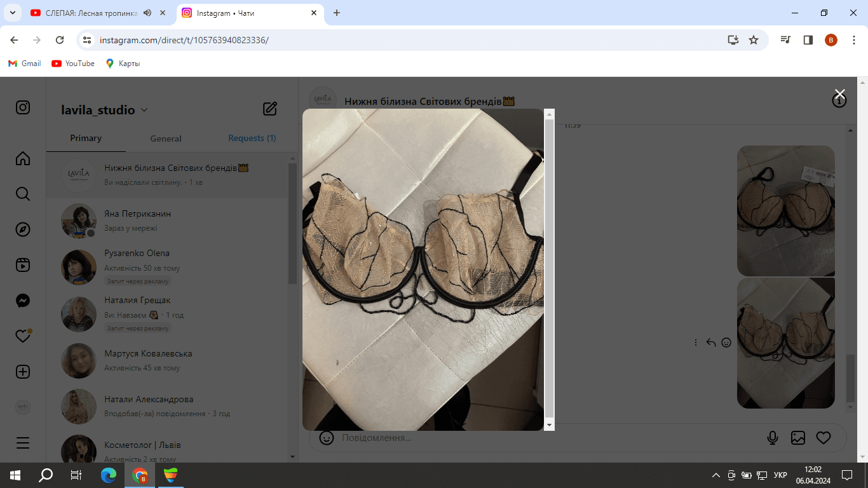868x488 pixels.
Task: Open the conversation info icon in the header
Action: (839, 101)
